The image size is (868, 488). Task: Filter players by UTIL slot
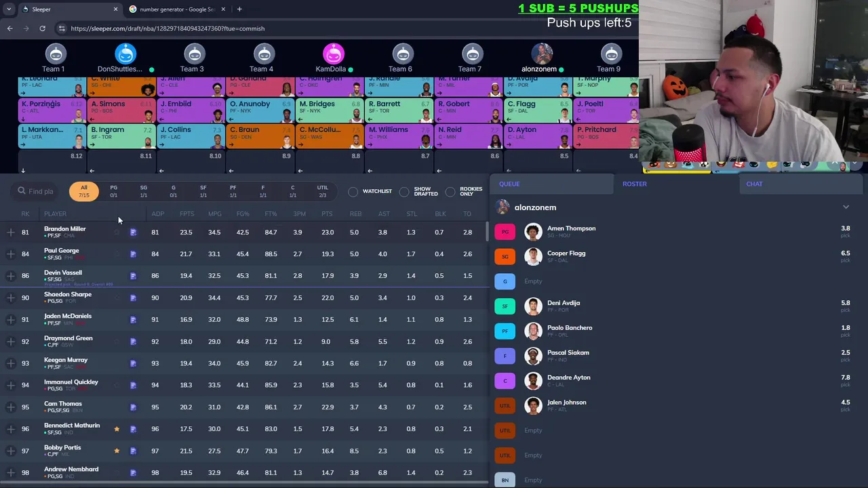coord(322,191)
